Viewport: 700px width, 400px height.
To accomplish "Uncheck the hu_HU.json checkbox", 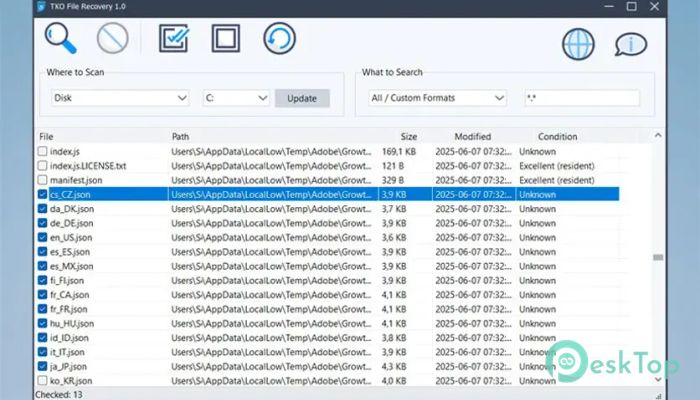I will click(42, 323).
